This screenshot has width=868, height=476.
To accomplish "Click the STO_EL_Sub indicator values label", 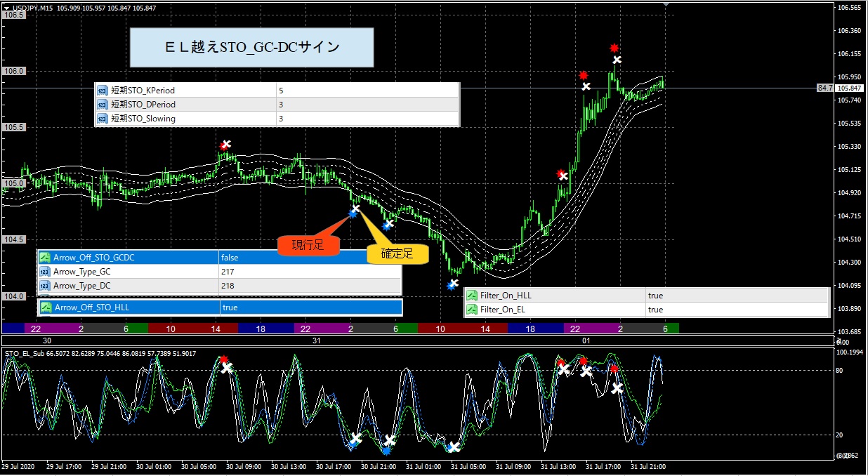I will coord(100,353).
